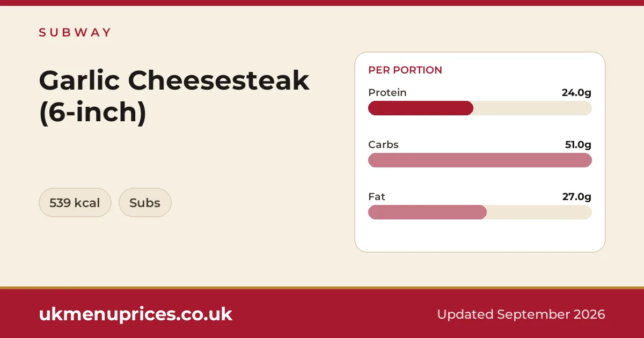Click the top red header strip

pos(322,3)
